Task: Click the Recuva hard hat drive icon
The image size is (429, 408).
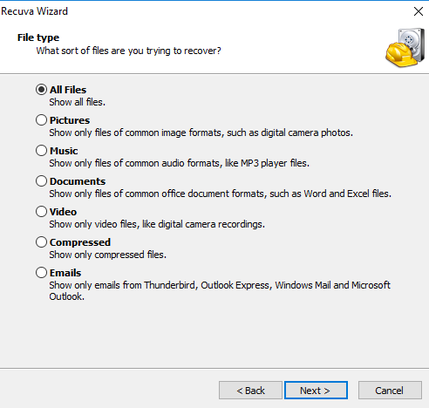Action: coord(405,48)
